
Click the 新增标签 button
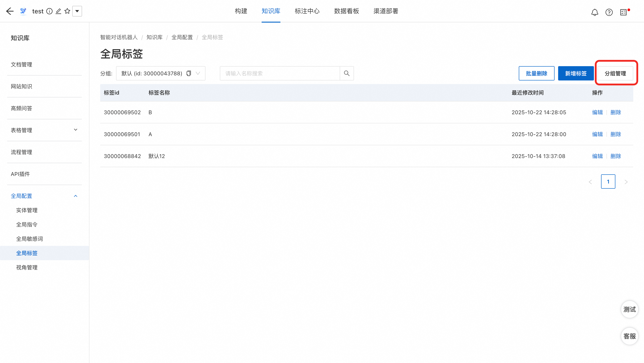[576, 74]
